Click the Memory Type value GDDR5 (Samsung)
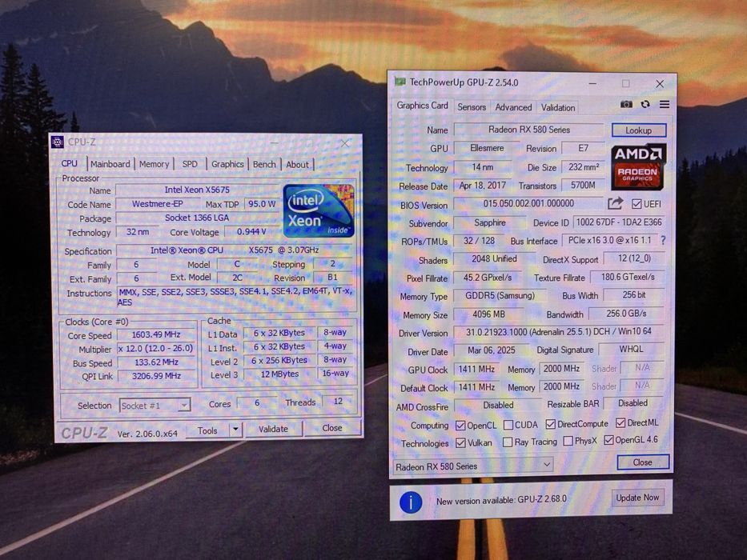Image resolution: width=747 pixels, height=560 pixels. click(x=500, y=296)
